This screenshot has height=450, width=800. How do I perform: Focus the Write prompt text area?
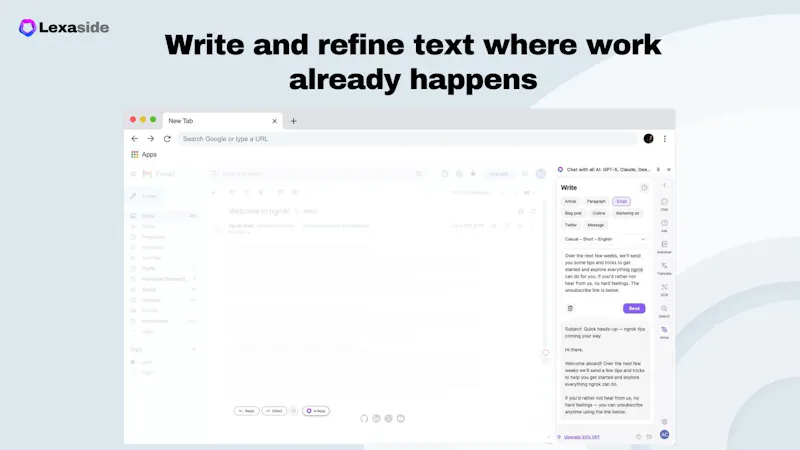click(604, 273)
